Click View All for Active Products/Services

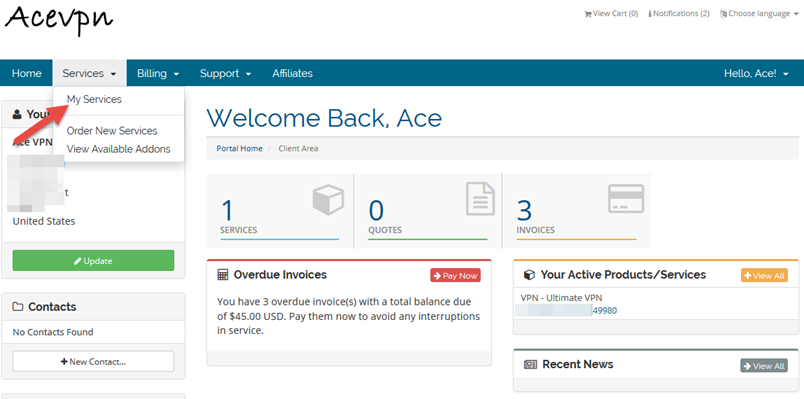coord(764,275)
